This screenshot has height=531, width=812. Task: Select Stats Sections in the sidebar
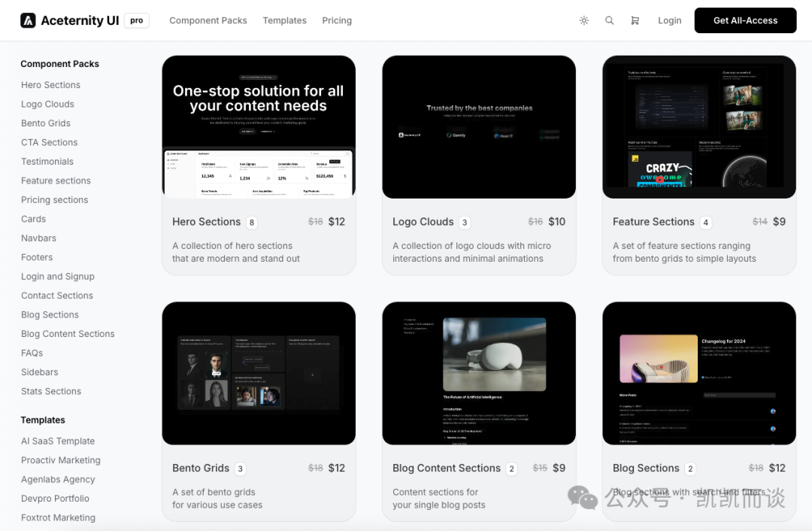click(x=51, y=392)
